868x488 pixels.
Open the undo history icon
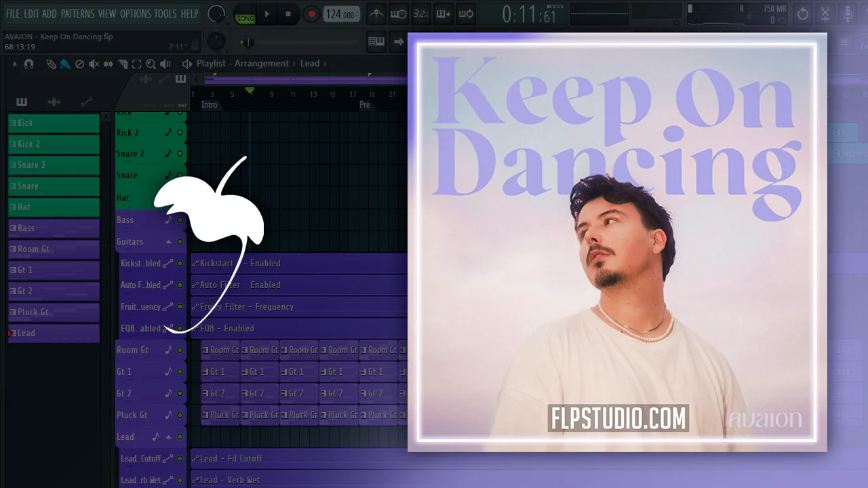803,14
